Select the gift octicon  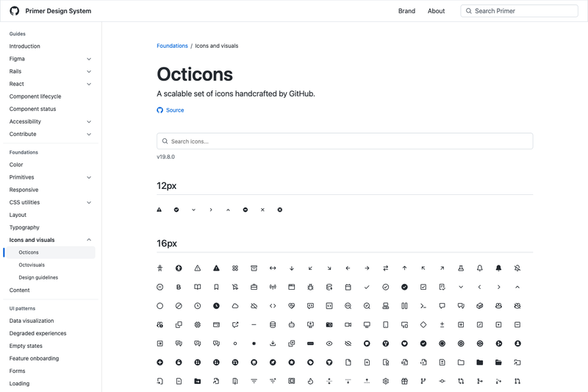pyautogui.click(x=404, y=381)
